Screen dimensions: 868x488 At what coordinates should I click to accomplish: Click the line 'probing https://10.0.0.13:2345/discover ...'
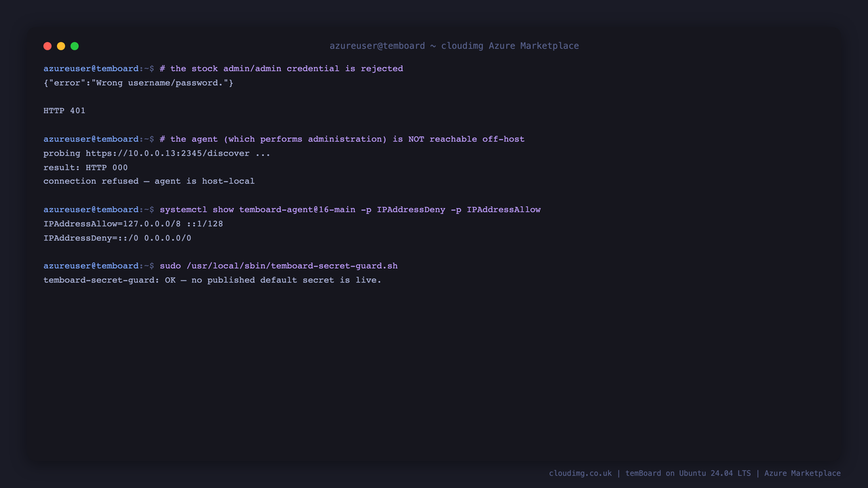tap(157, 153)
